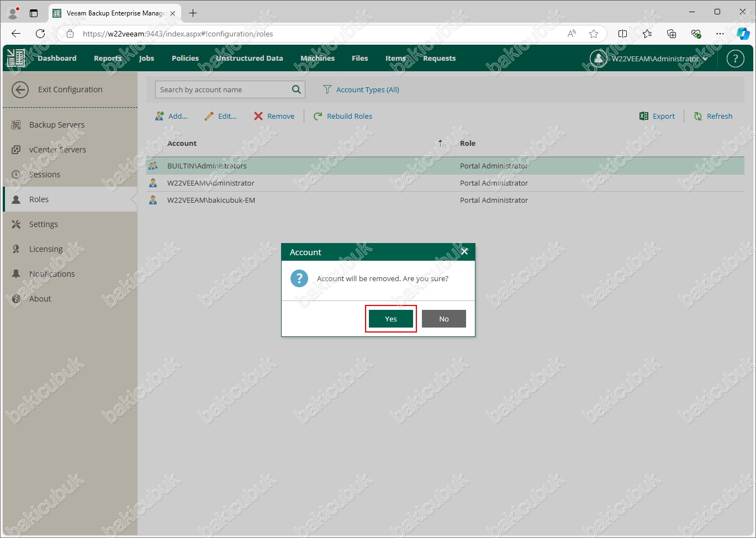Confirm removal with the Yes button

[x=391, y=319]
